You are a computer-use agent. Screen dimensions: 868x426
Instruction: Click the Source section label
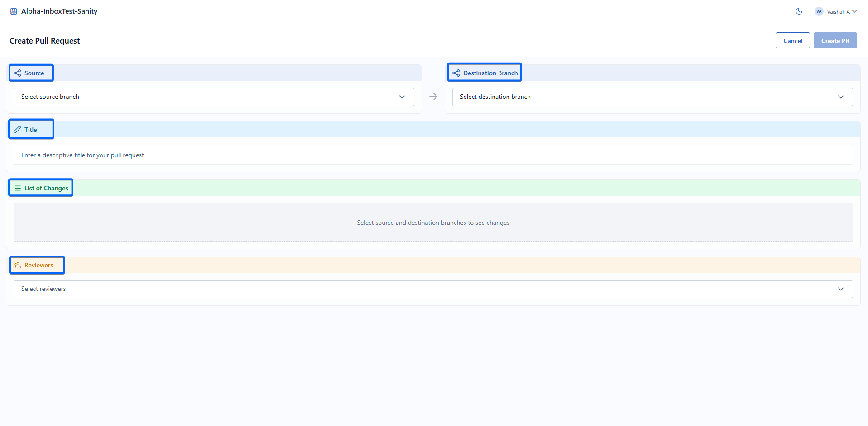click(x=34, y=73)
